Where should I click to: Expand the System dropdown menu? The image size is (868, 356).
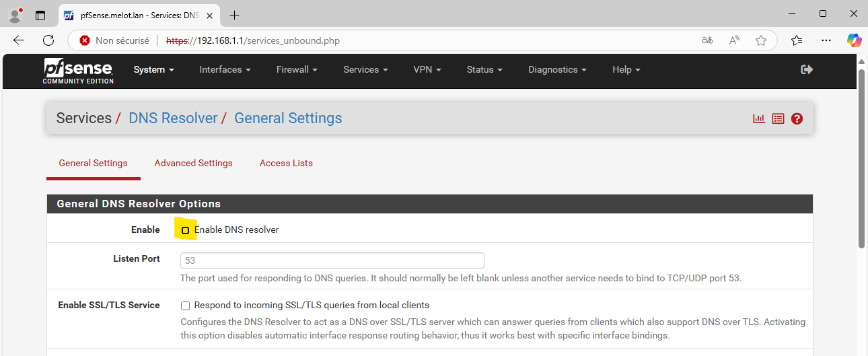click(x=153, y=69)
